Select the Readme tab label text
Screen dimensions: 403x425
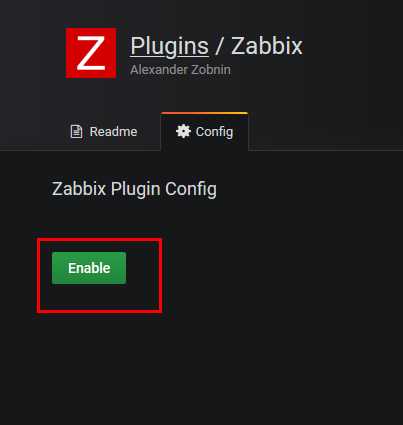pos(113,131)
